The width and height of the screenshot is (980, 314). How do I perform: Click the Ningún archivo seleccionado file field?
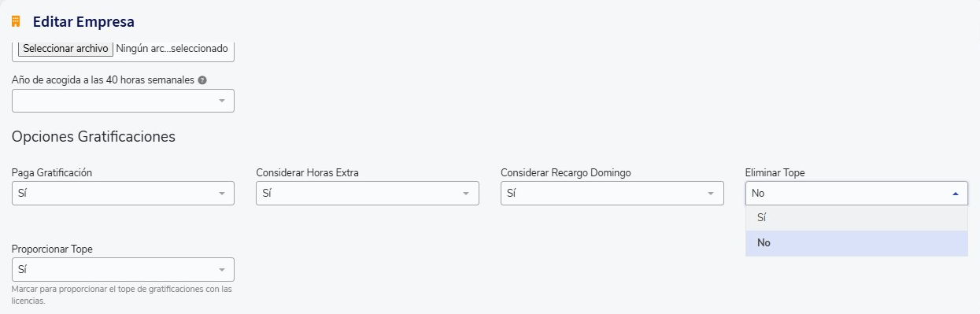[172, 49]
